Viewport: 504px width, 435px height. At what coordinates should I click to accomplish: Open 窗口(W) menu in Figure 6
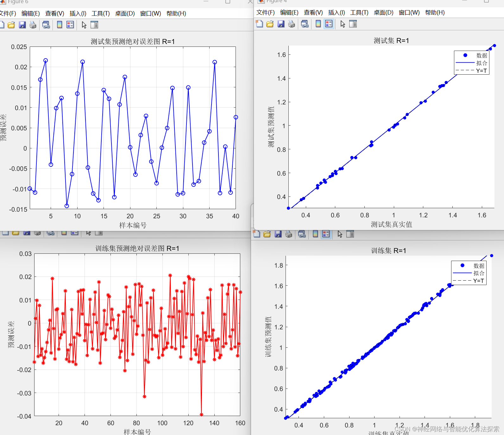(151, 14)
